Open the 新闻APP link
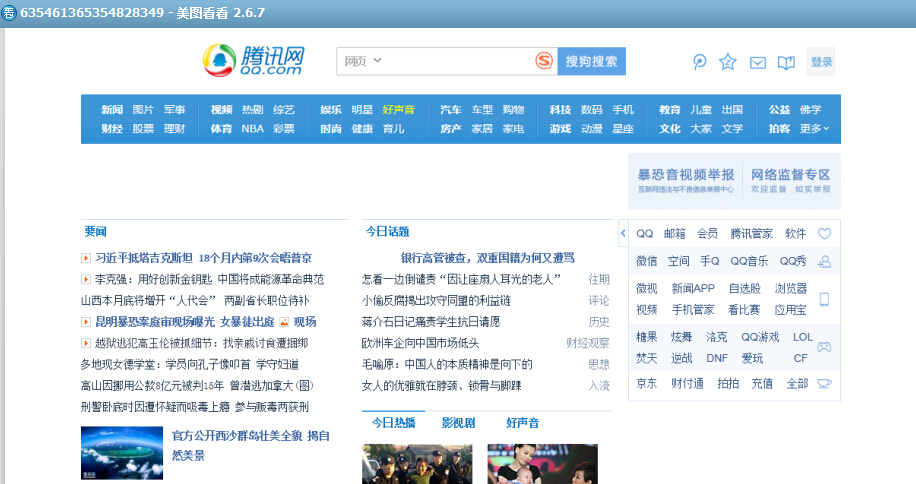Screen dimensions: 916x484 tap(693, 288)
